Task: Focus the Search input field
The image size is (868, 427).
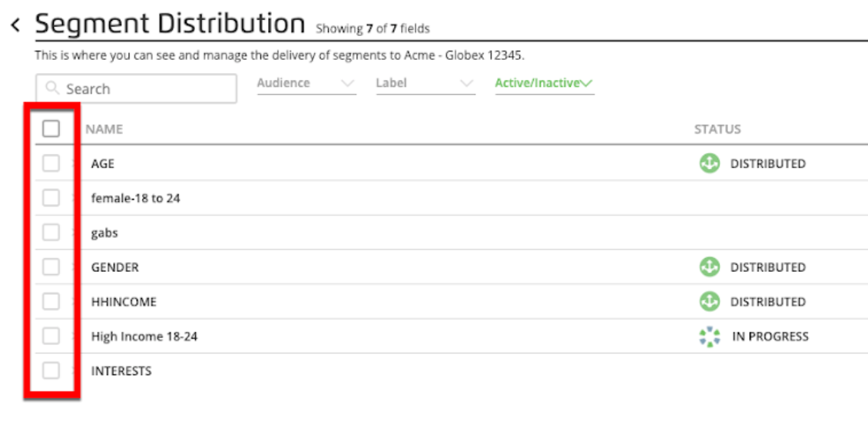Action: coord(146,89)
